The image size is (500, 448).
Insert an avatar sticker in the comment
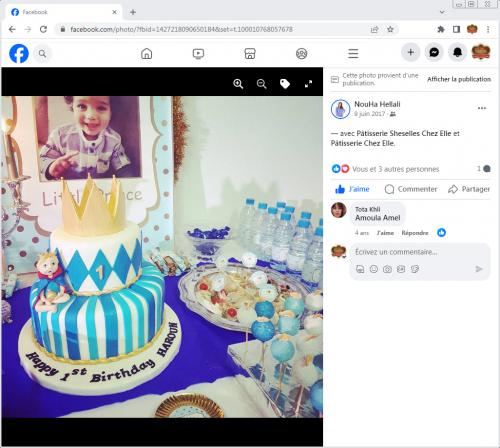coord(360,269)
